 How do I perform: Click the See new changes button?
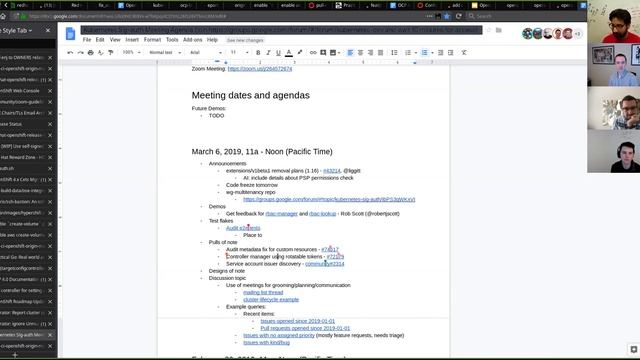pos(245,40)
